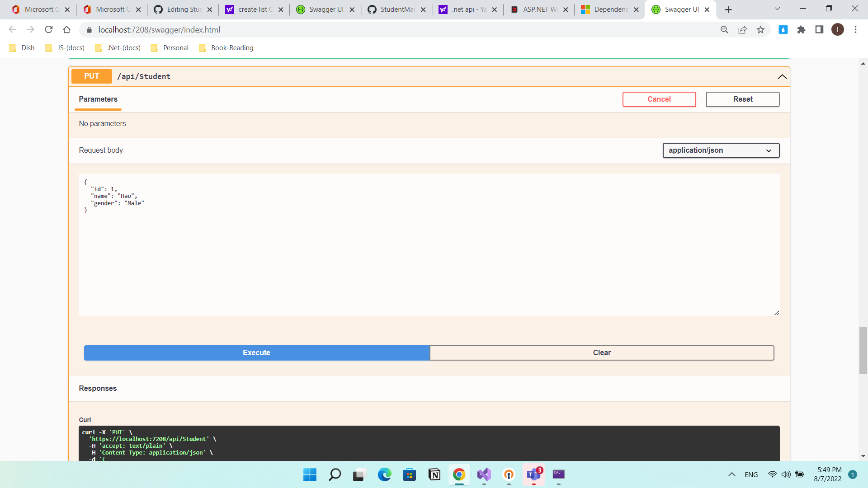Open the request body media type dropdown
868x488 pixels.
721,150
